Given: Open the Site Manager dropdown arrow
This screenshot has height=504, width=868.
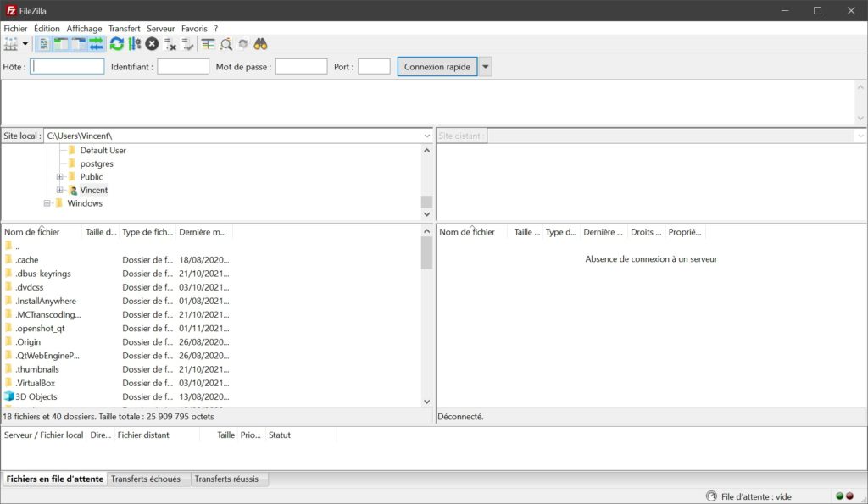Looking at the screenshot, I should click(x=25, y=44).
